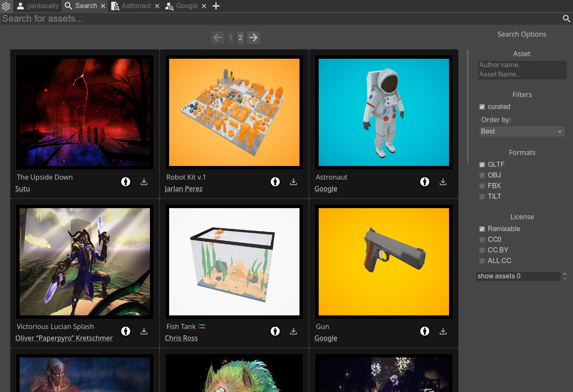Click the show assets stepper arrows
The height and width of the screenshot is (392, 573).
tap(564, 276)
